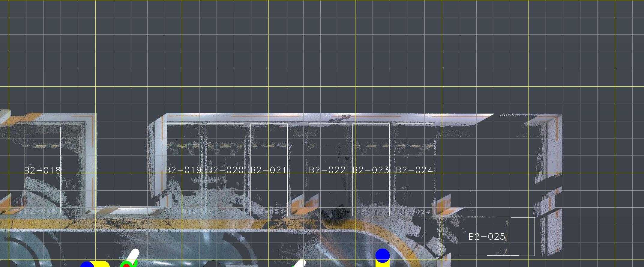
Task: Choose the B2-023 stall label
Action: pos(371,170)
